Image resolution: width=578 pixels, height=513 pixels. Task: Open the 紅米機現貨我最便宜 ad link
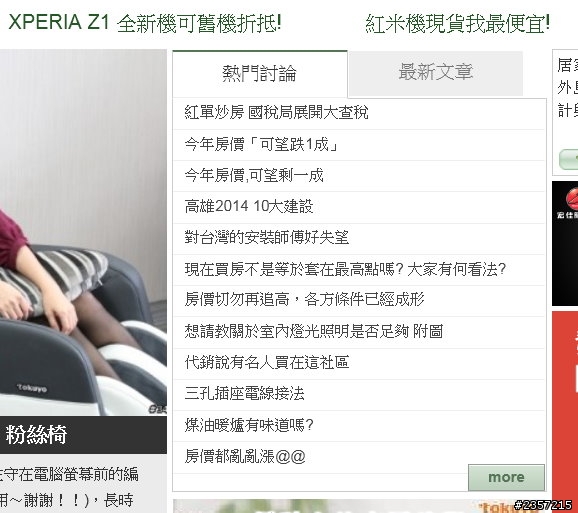pos(457,23)
